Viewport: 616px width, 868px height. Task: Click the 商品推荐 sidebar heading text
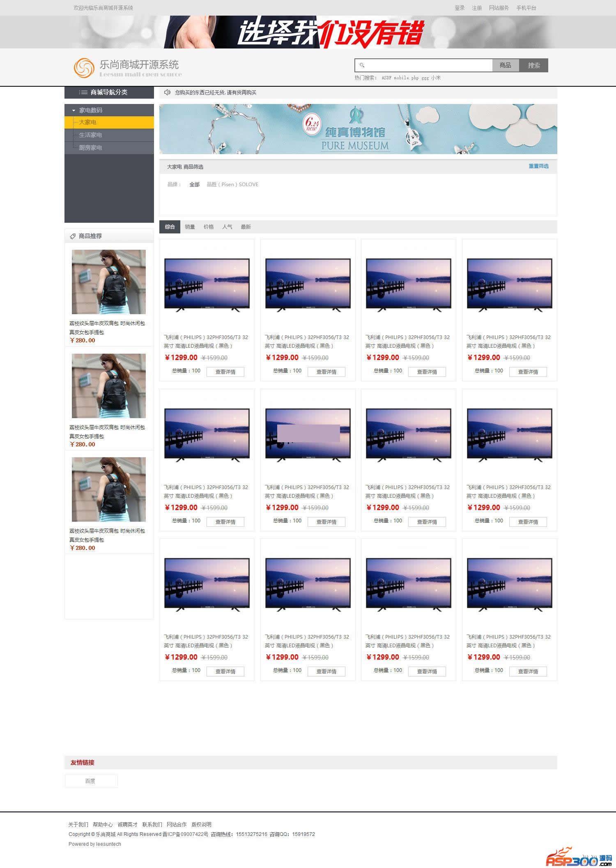click(90, 236)
